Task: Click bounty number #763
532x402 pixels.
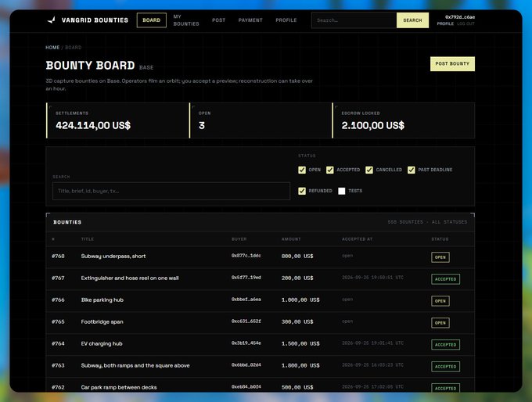Action: (58, 365)
